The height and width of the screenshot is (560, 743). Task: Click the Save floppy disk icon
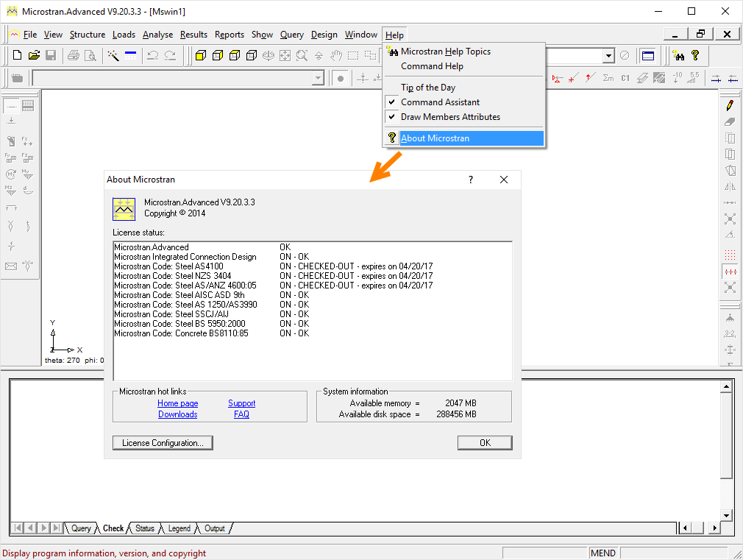pos(51,55)
